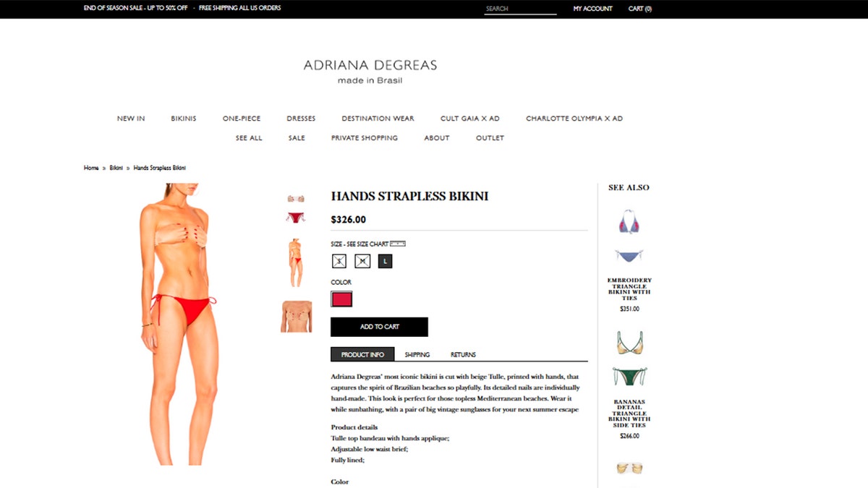Screen dimensions: 868x488
Task: Open the One-Piece menu
Action: point(242,119)
